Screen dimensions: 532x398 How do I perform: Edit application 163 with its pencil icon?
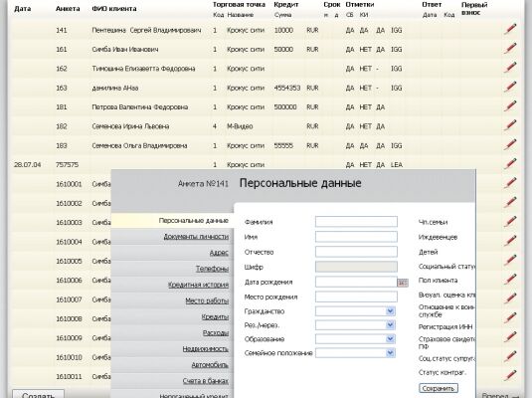tap(510, 87)
